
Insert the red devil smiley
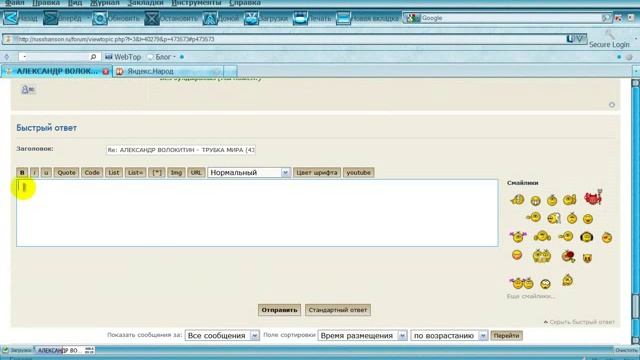593,198
